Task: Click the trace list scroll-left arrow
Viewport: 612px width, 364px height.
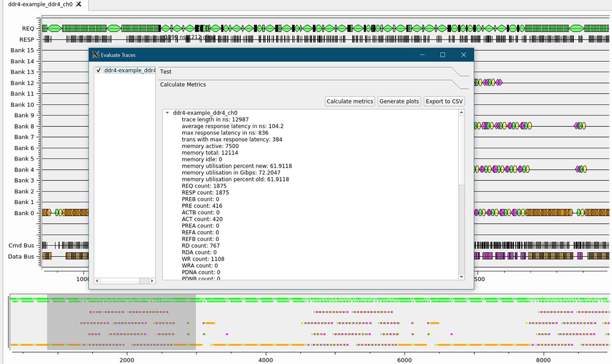Action: (97, 281)
